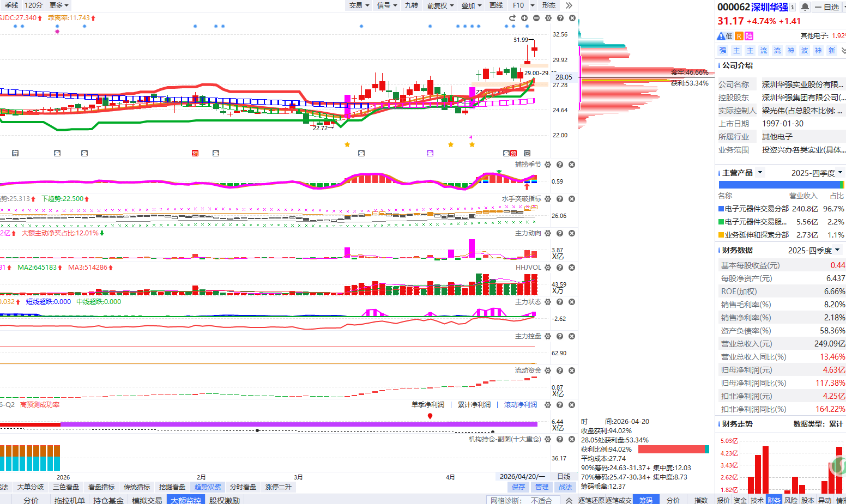Click the zoom-in plus icon on main chart
The image size is (846, 504).
(524, 18)
